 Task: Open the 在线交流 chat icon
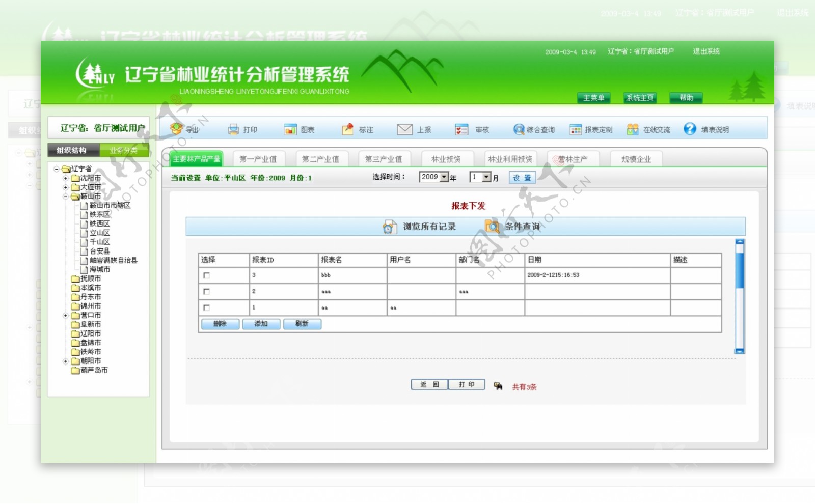(x=633, y=129)
